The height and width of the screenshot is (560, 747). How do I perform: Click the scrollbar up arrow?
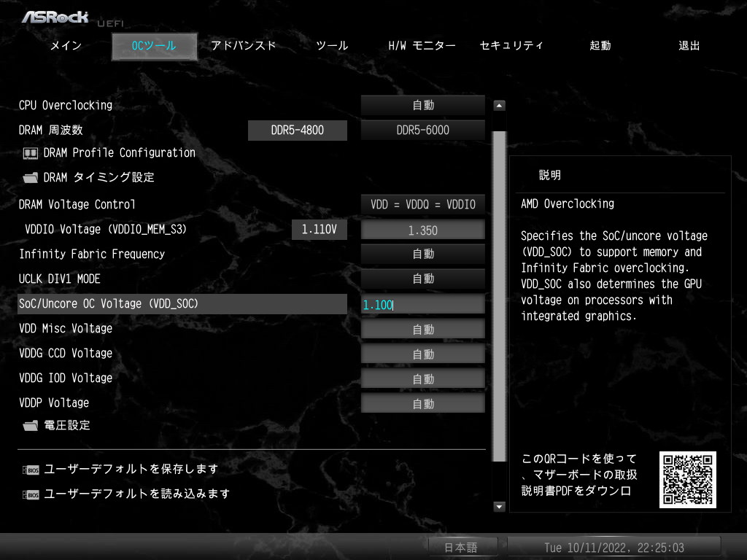pyautogui.click(x=499, y=106)
